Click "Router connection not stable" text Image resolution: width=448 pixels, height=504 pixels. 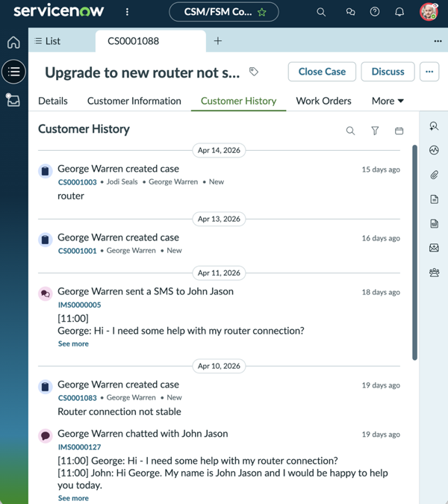(x=119, y=411)
